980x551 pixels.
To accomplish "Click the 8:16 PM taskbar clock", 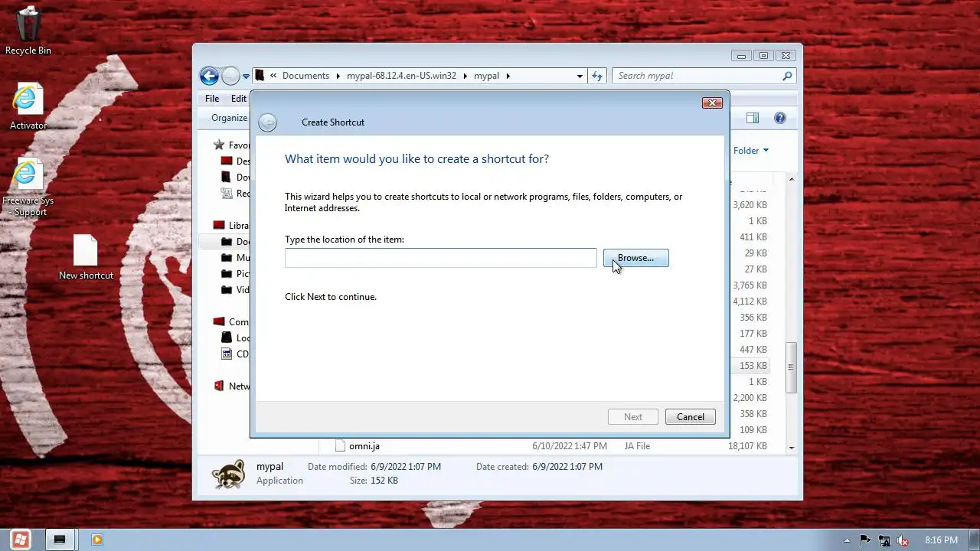I will coord(941,540).
